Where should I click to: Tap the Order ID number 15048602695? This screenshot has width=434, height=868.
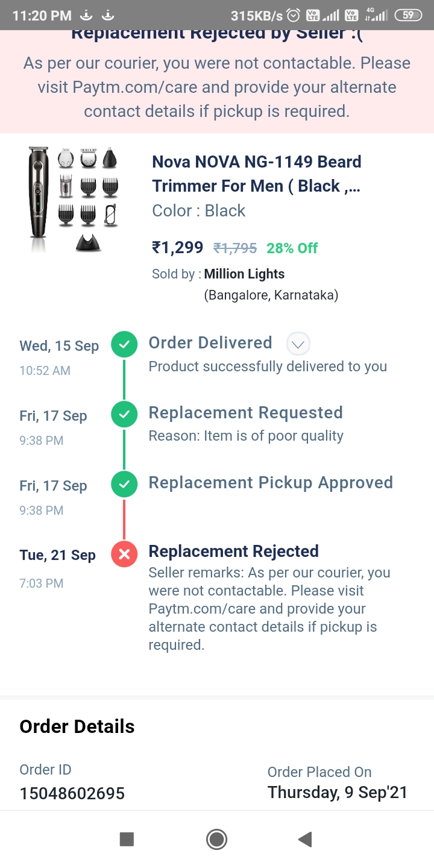coord(72,793)
